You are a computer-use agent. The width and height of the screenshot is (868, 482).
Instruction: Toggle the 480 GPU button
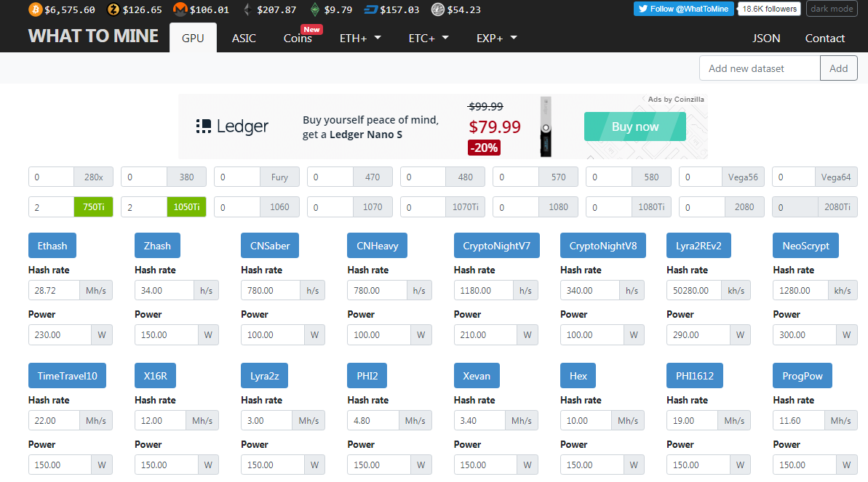pyautogui.click(x=466, y=177)
